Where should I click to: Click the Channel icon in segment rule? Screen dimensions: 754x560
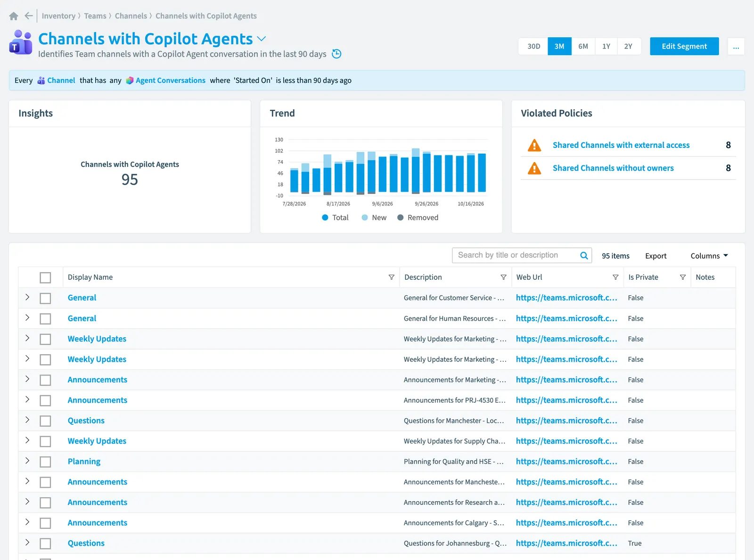coord(41,81)
